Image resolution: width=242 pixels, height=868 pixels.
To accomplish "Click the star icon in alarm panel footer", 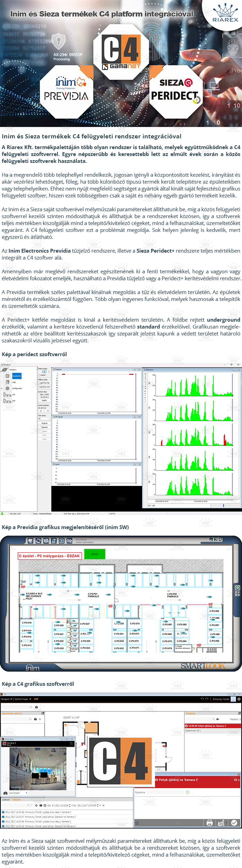I will pyautogui.click(x=137, y=823).
